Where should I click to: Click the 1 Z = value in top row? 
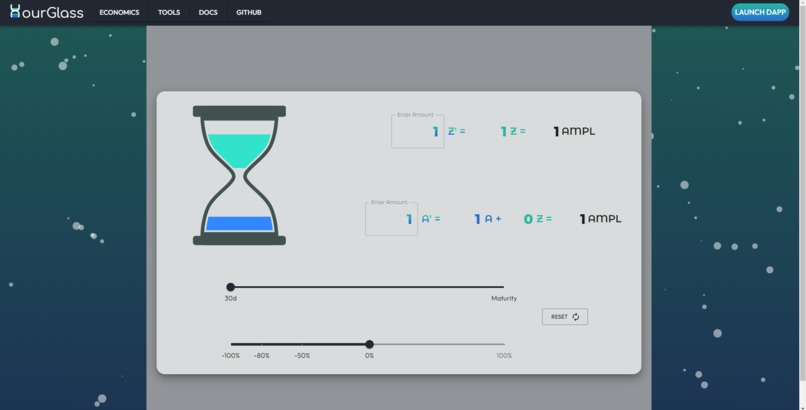(513, 132)
